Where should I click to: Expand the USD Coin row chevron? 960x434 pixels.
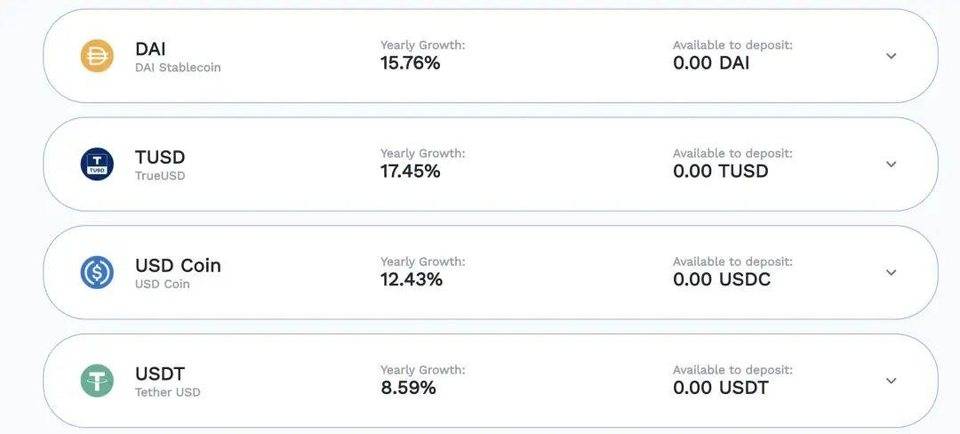[x=891, y=272]
